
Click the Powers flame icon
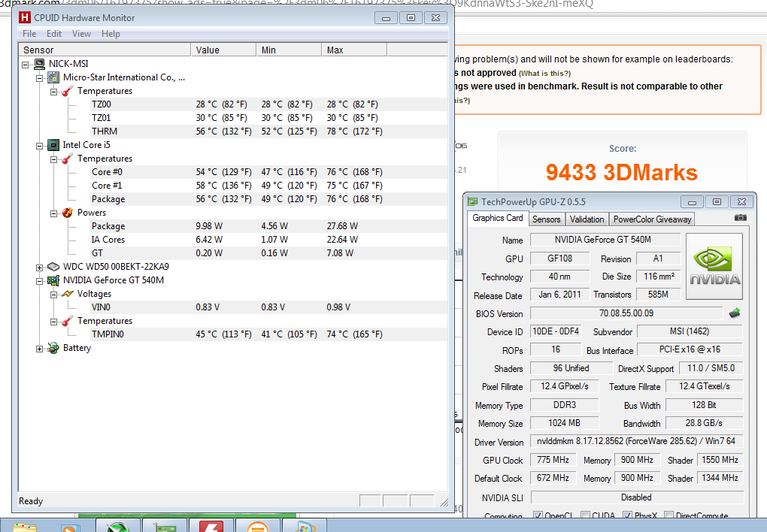tap(68, 213)
